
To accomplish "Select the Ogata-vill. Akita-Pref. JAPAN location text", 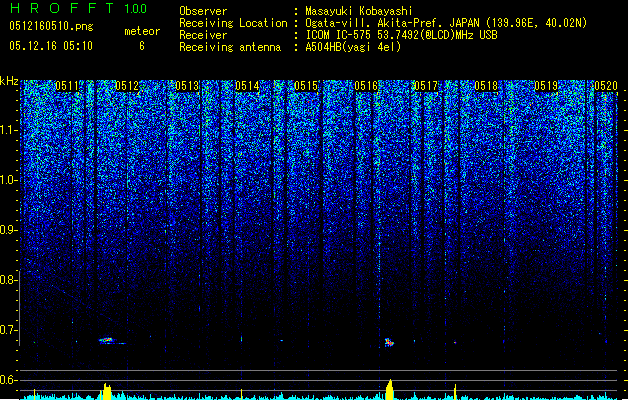I will (446, 23).
